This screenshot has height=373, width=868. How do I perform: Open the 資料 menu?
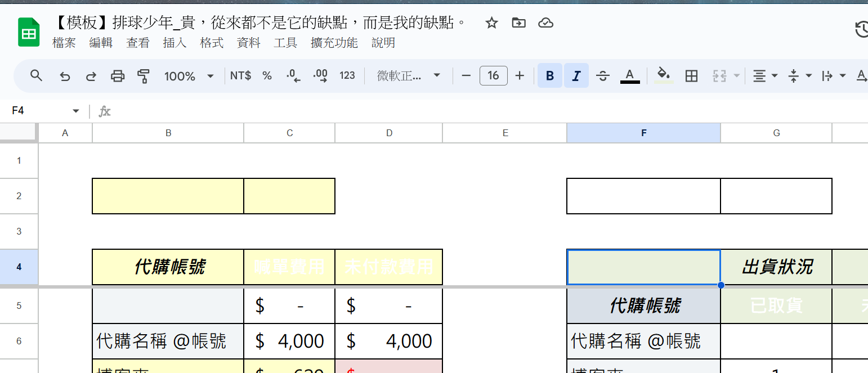coord(249,43)
